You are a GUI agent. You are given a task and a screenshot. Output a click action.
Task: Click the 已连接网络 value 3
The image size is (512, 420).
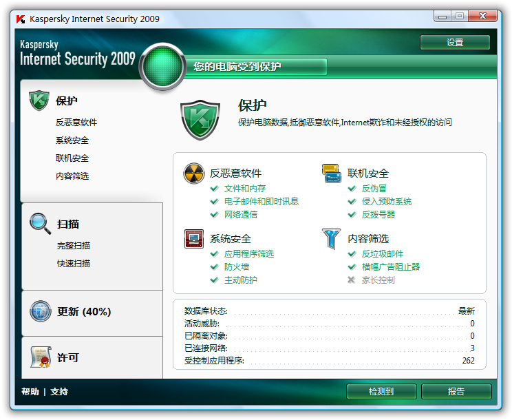pos(472,348)
